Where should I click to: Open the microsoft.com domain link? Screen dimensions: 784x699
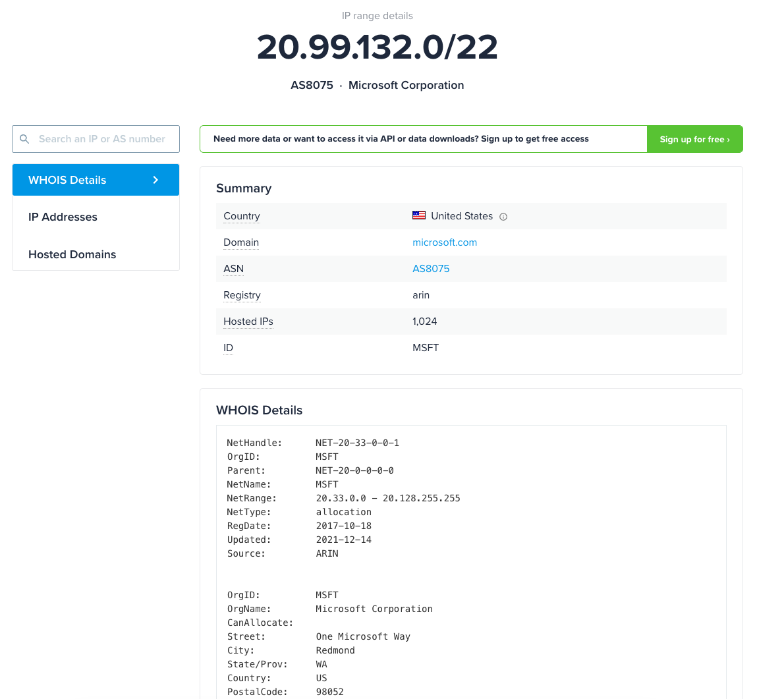pyautogui.click(x=445, y=242)
